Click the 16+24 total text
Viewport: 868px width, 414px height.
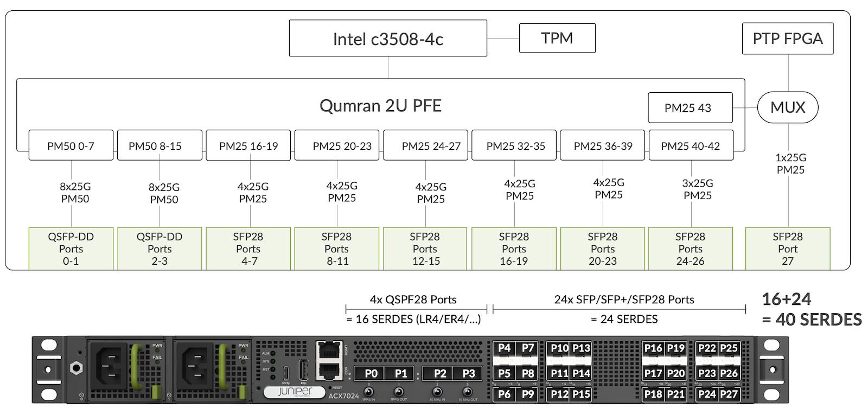click(787, 299)
